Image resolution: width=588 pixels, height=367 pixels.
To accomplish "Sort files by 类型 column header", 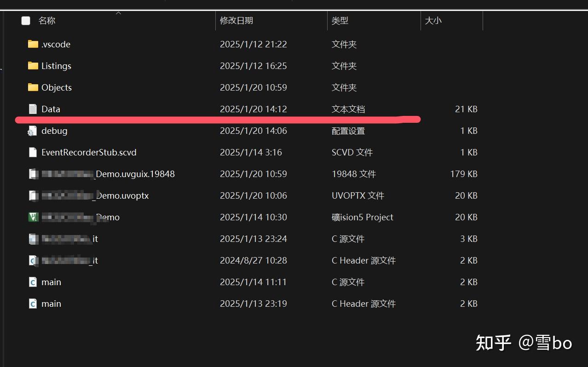I will [340, 21].
